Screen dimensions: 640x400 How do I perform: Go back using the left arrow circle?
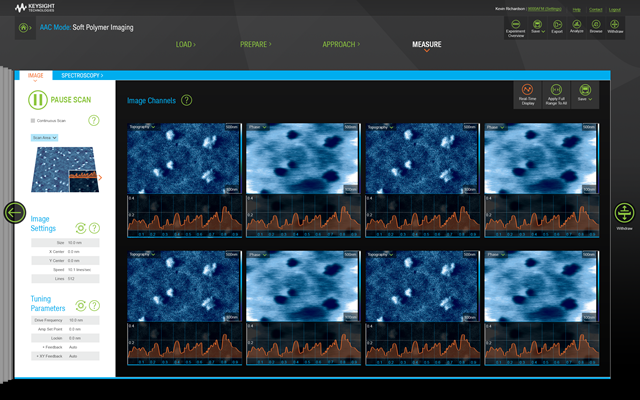point(15,212)
